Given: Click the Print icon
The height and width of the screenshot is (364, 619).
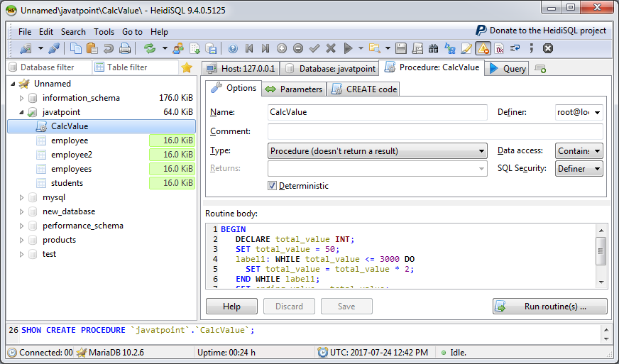Looking at the screenshot, I should tap(125, 48).
